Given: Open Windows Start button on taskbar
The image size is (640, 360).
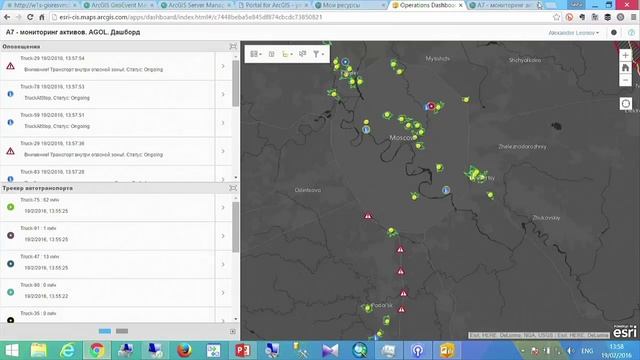Looking at the screenshot, I should tap(12, 351).
